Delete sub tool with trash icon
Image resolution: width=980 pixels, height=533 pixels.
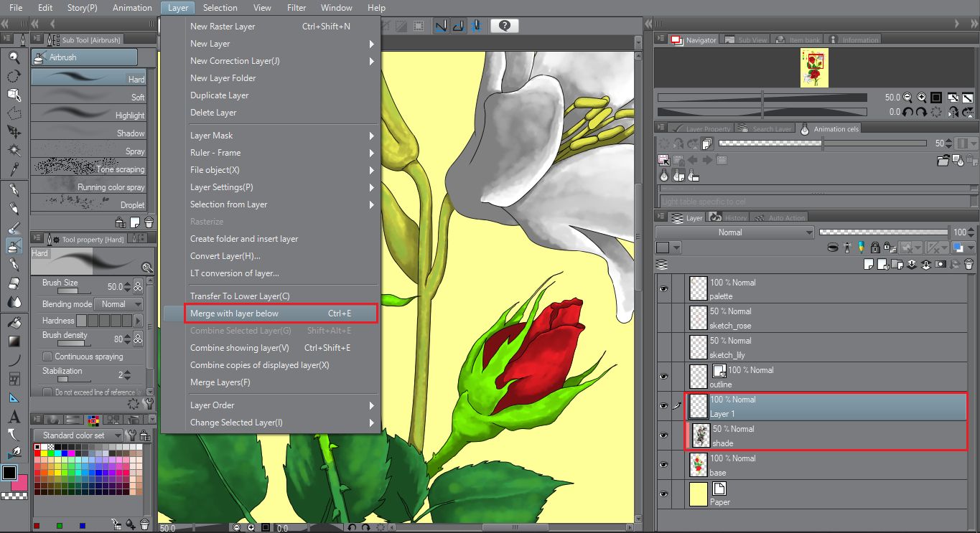pos(149,222)
